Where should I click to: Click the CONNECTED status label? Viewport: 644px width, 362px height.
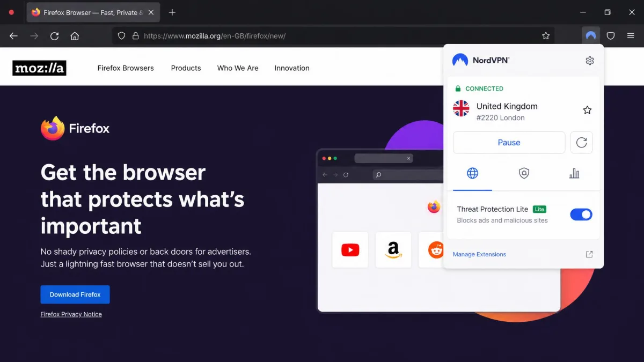coord(484,88)
